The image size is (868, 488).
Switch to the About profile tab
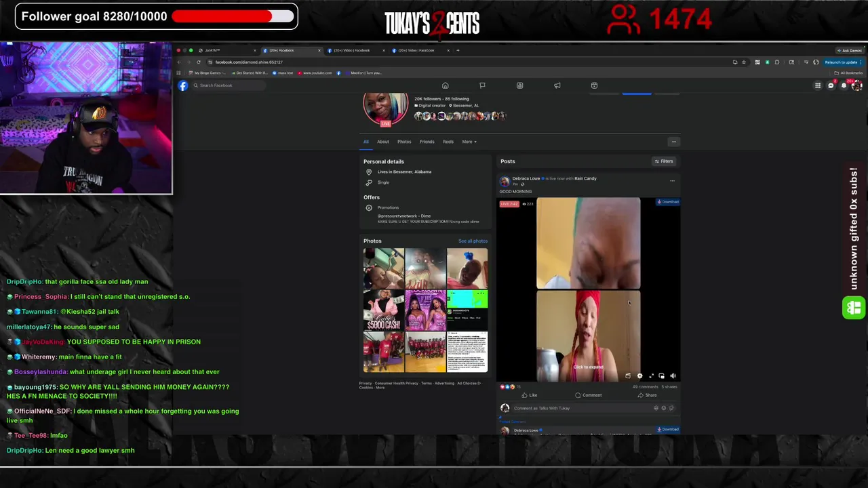(x=383, y=142)
